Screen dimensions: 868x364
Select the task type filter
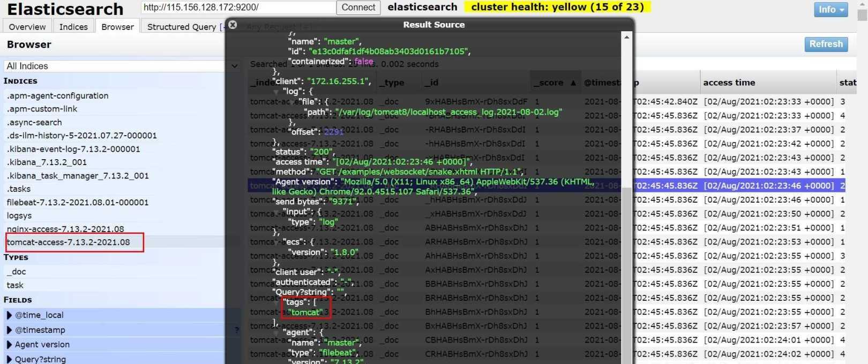15,285
